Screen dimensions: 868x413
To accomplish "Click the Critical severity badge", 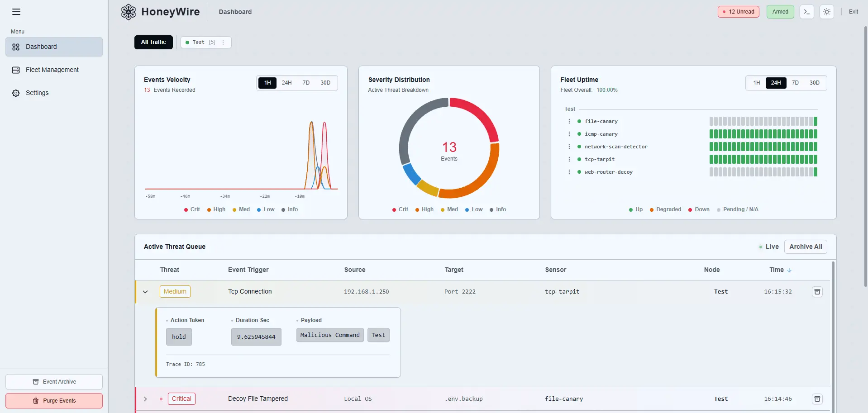I will (x=181, y=399).
